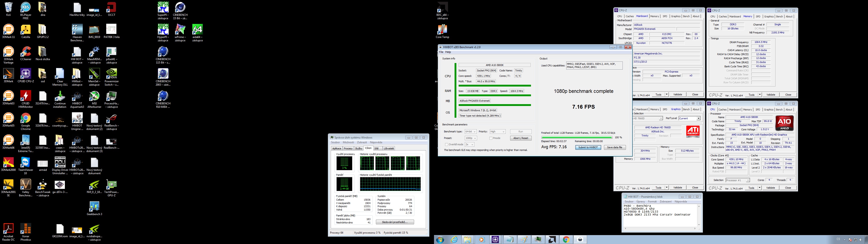Click Close in CPU-Z CPU window

788,188
